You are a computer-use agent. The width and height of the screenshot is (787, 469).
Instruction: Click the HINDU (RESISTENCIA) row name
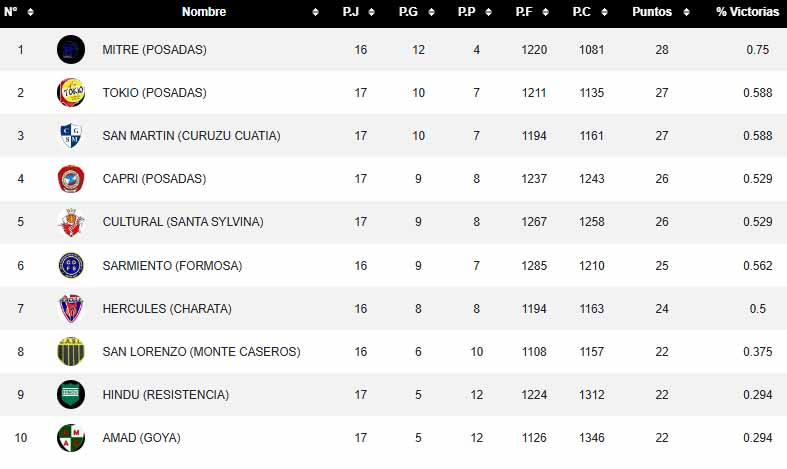(x=165, y=395)
